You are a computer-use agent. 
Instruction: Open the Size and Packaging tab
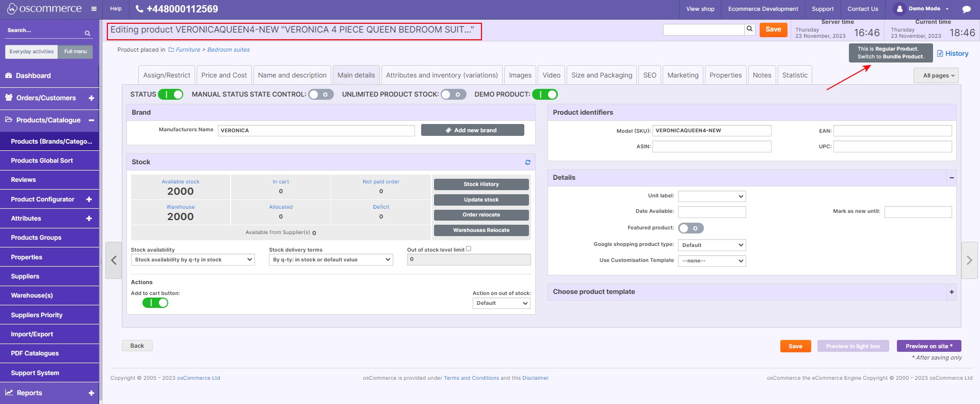point(601,75)
